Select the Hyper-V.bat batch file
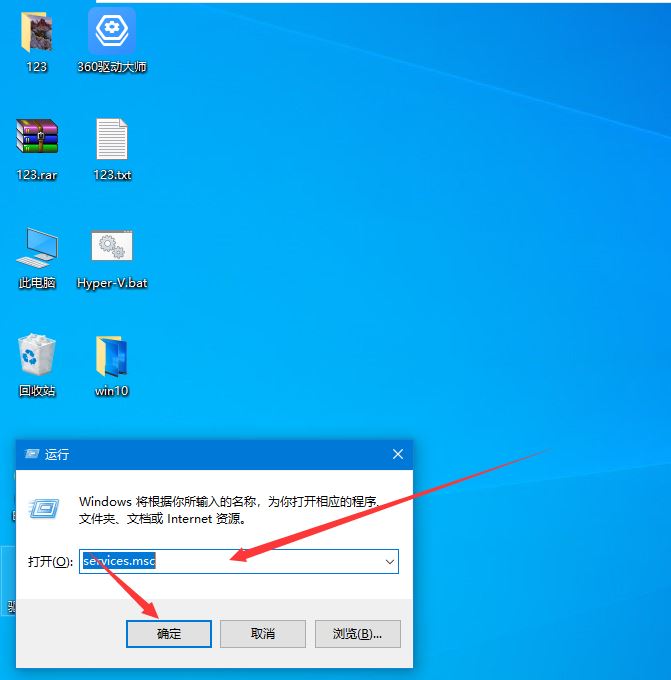This screenshot has height=680, width=671. pyautogui.click(x=112, y=247)
